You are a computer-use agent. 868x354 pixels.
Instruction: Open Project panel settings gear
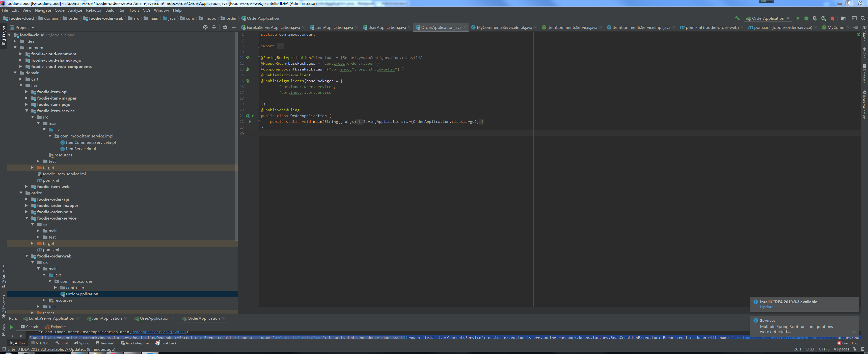[x=225, y=27]
